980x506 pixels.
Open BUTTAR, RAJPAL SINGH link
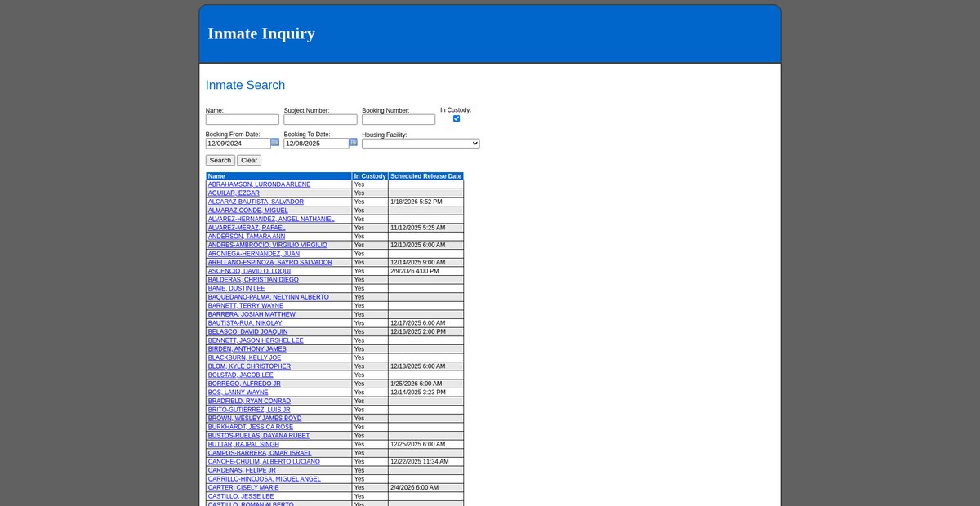click(243, 444)
